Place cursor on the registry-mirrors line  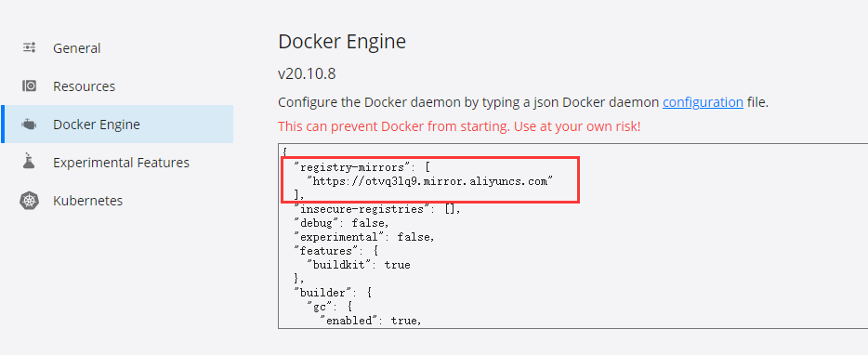362,167
